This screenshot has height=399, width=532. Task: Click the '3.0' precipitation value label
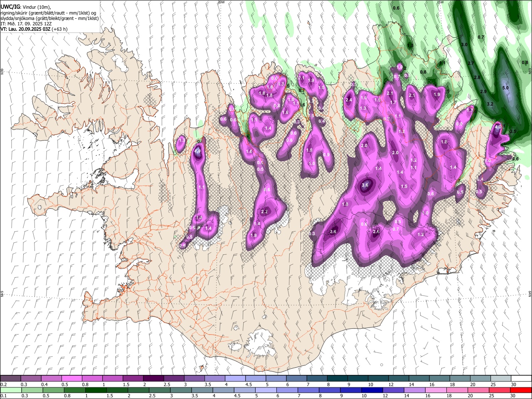pos(465,44)
